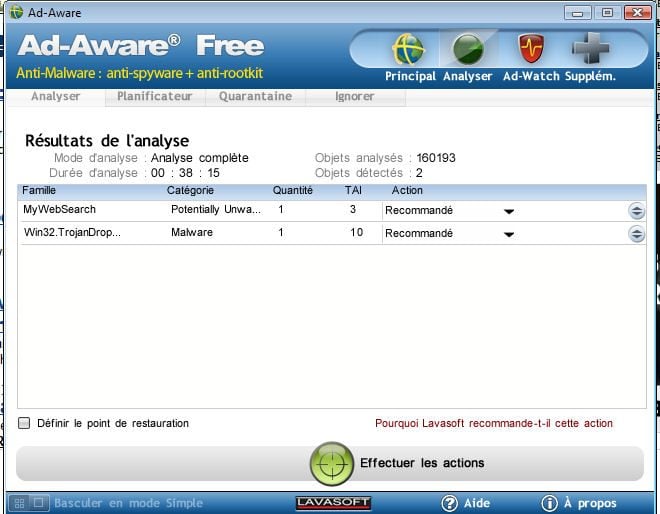This screenshot has height=514, width=660.
Task: Enable Définir le point de restauration checkbox
Action: 24,423
